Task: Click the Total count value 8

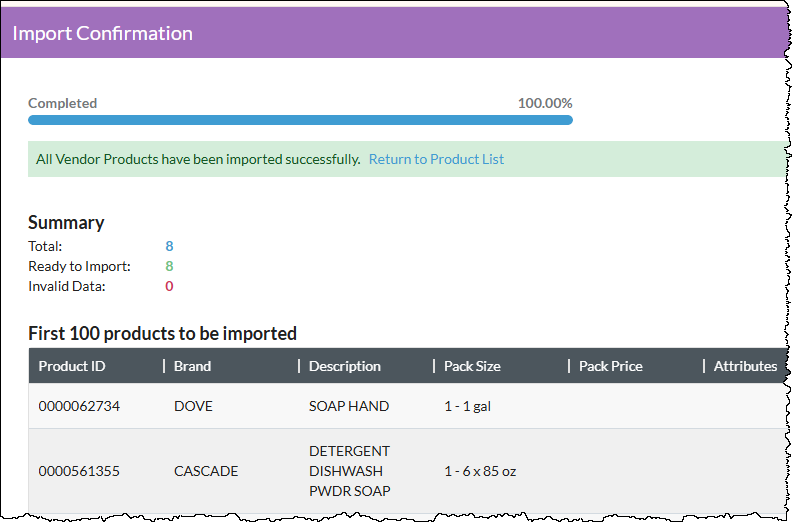Action: tap(169, 246)
